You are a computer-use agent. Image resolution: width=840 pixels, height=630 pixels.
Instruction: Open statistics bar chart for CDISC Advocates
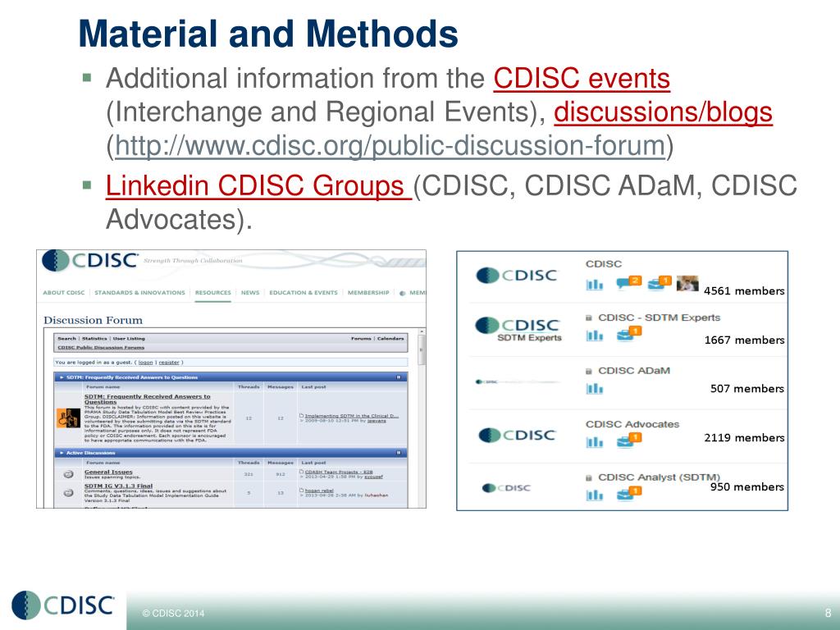click(x=594, y=442)
